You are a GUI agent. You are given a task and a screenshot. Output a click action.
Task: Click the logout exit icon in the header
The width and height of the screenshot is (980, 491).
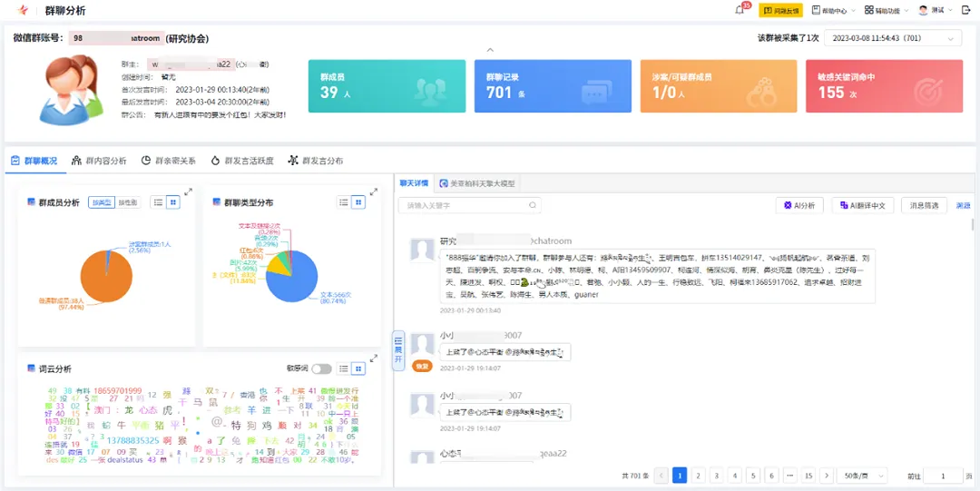(965, 10)
